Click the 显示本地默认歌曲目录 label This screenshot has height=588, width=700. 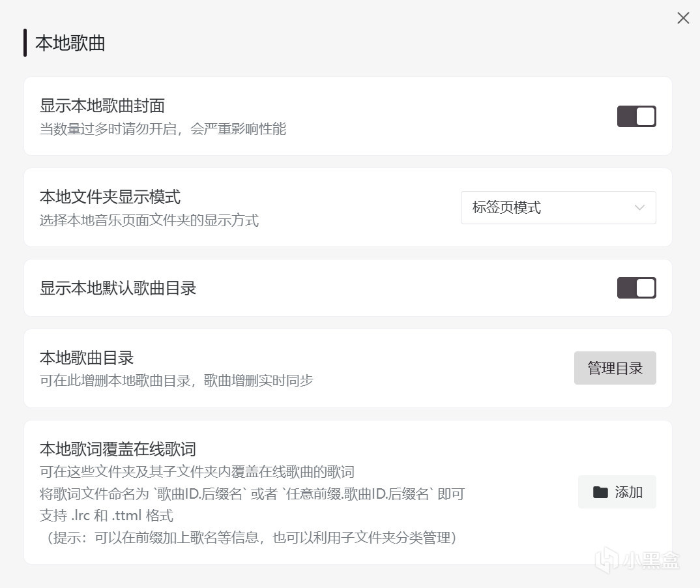118,288
